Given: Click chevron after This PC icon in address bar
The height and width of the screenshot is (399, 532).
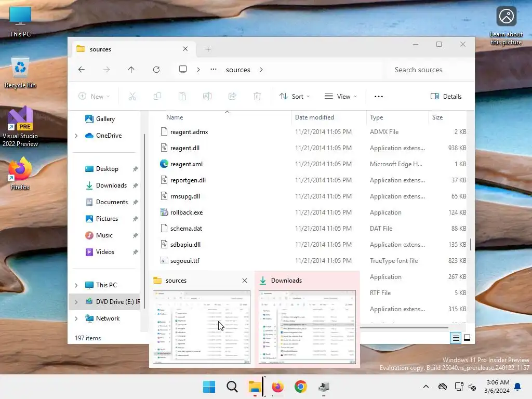Looking at the screenshot, I should pos(198,70).
